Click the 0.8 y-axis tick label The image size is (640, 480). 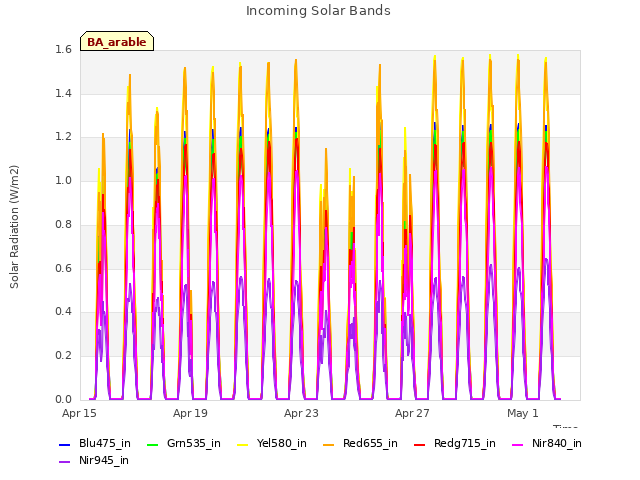tap(63, 224)
